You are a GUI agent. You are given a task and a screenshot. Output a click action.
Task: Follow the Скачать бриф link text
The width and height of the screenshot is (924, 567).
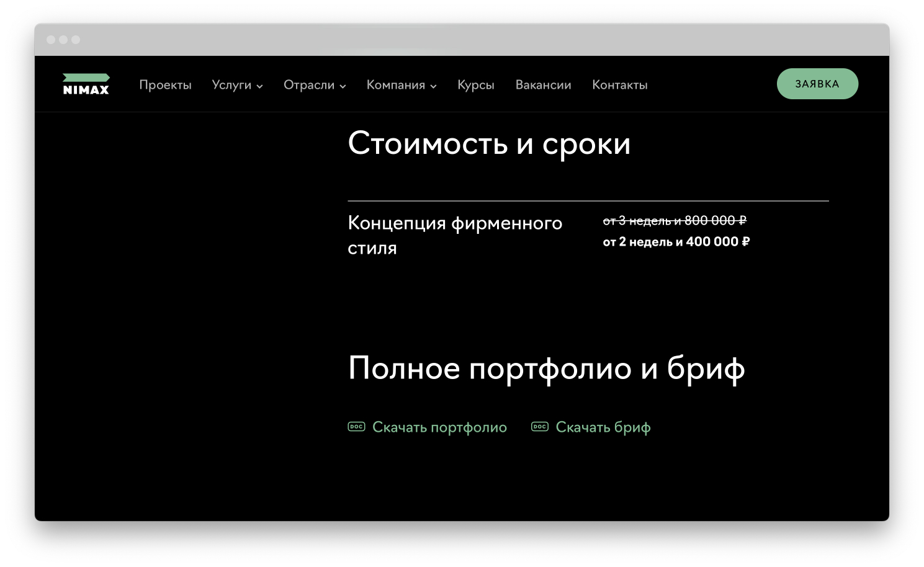[x=603, y=427]
